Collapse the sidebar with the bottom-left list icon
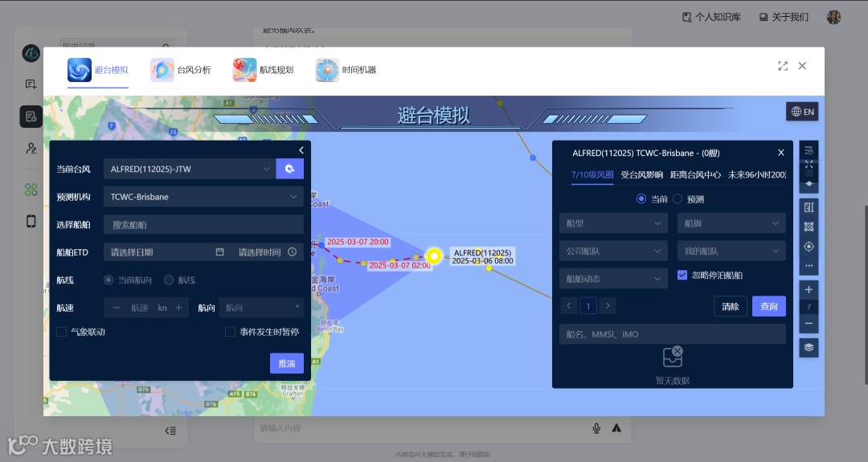 coord(170,431)
